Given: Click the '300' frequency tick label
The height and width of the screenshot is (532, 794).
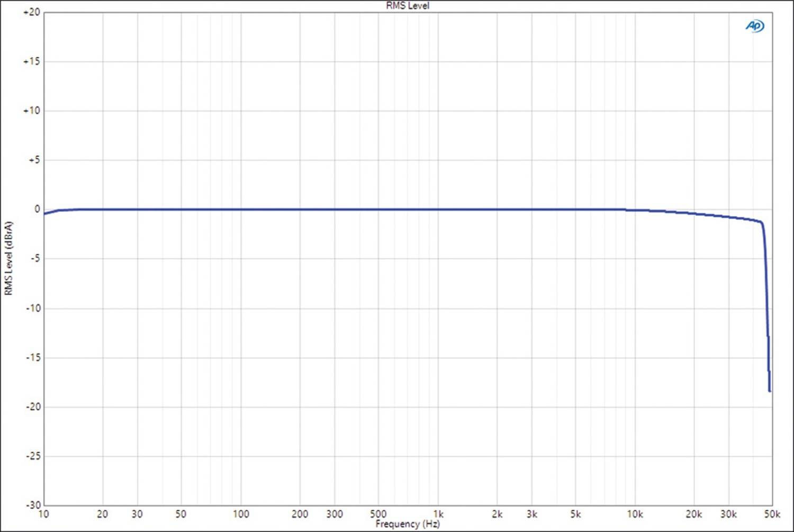Looking at the screenshot, I should (335, 513).
